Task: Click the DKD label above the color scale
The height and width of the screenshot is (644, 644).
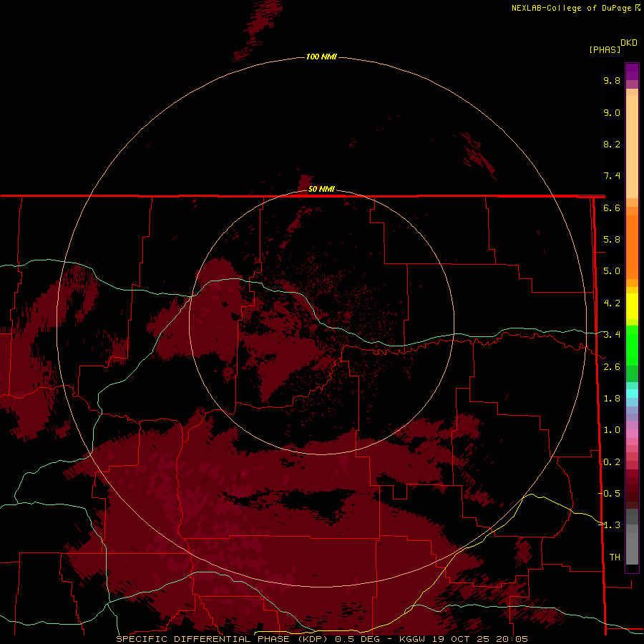Action: pos(629,43)
